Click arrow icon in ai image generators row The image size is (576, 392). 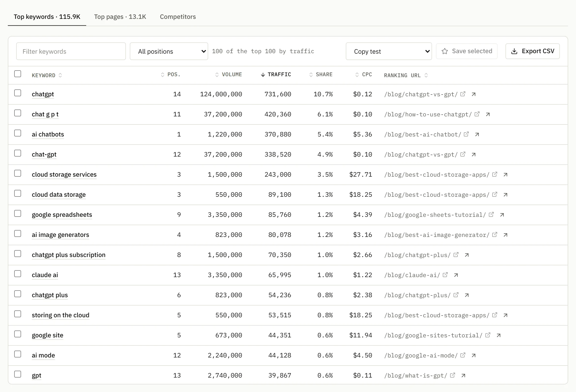click(x=505, y=235)
